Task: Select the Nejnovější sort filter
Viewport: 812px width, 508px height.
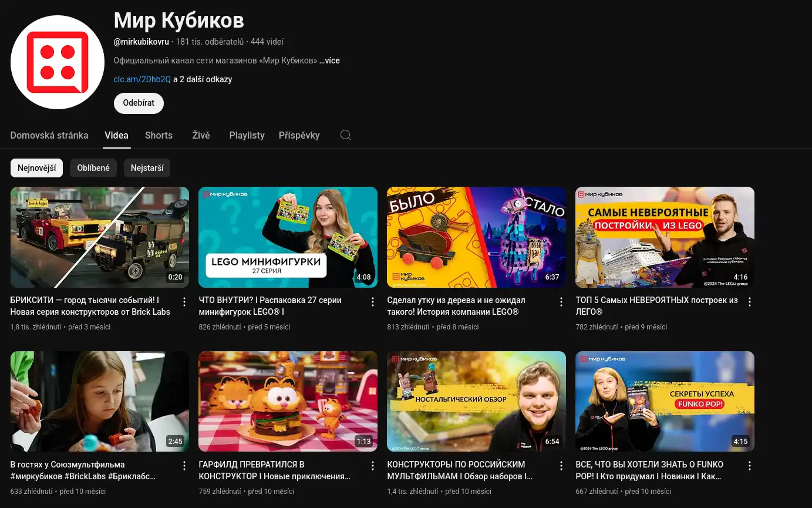Action: 36,168
